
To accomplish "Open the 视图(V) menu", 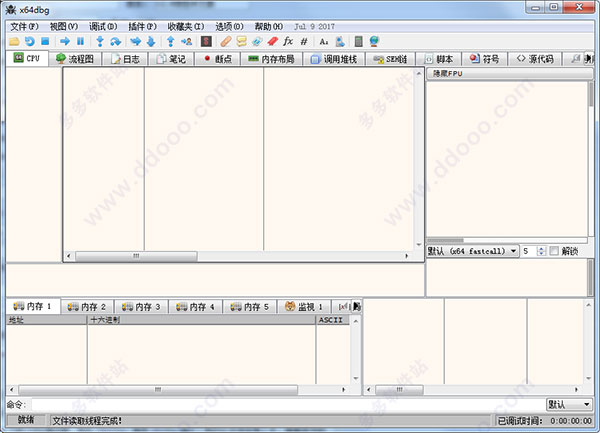I will point(64,26).
